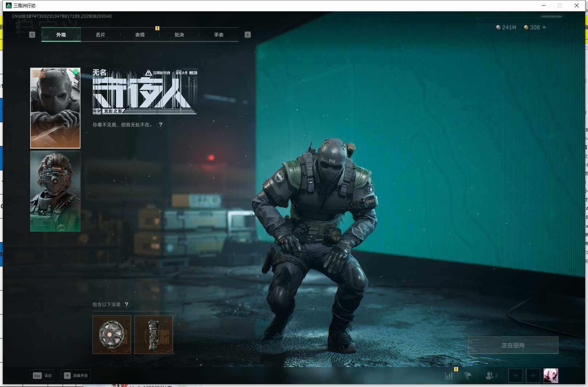Click the second empty squad slot plus
The height and width of the screenshot is (387, 588).
click(533, 375)
